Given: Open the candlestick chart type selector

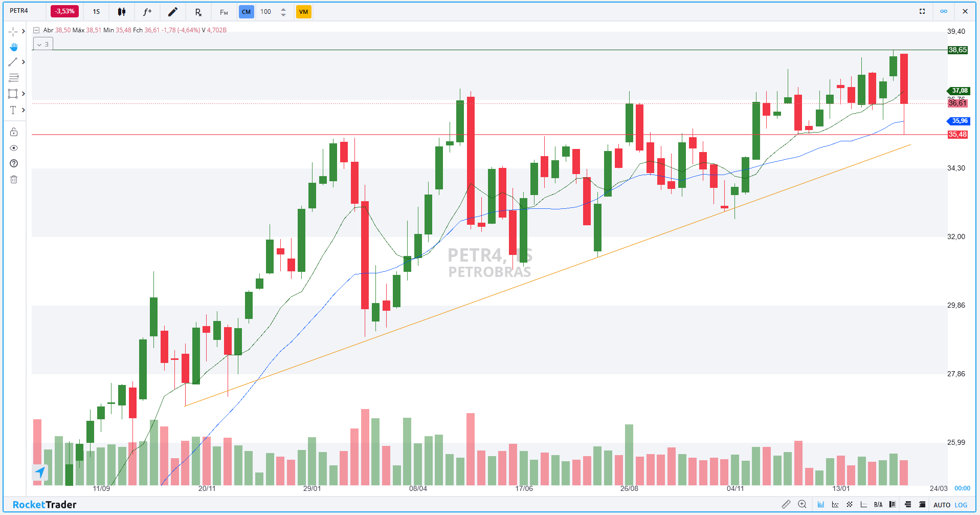Looking at the screenshot, I should pos(122,12).
